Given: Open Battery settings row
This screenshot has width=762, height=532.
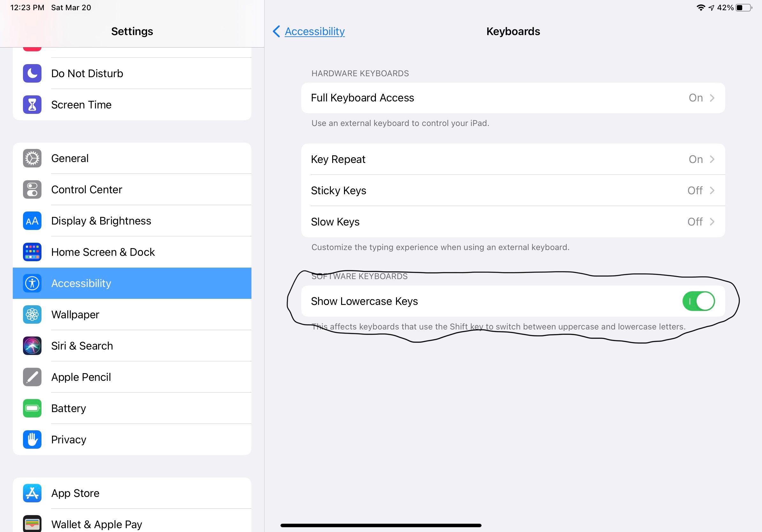Looking at the screenshot, I should pos(132,408).
